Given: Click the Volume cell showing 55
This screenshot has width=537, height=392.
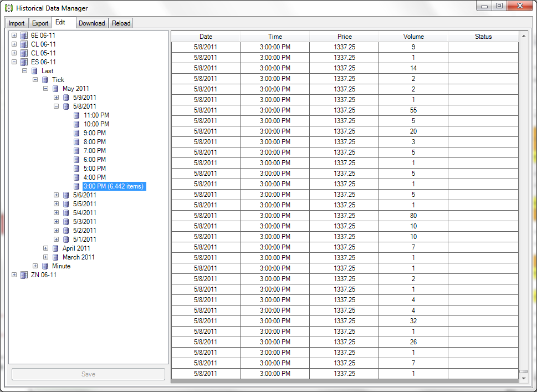Looking at the screenshot, I should tap(413, 110).
